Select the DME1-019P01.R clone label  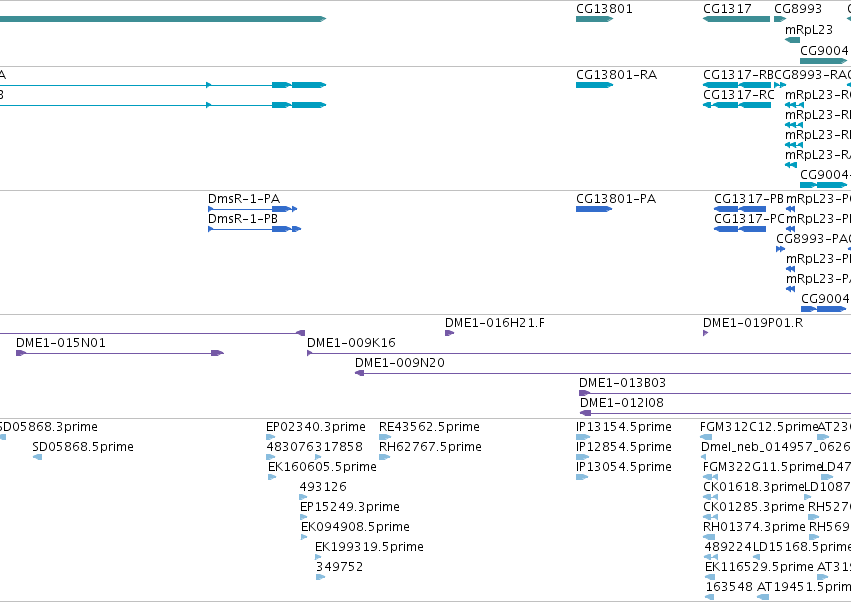pos(753,323)
